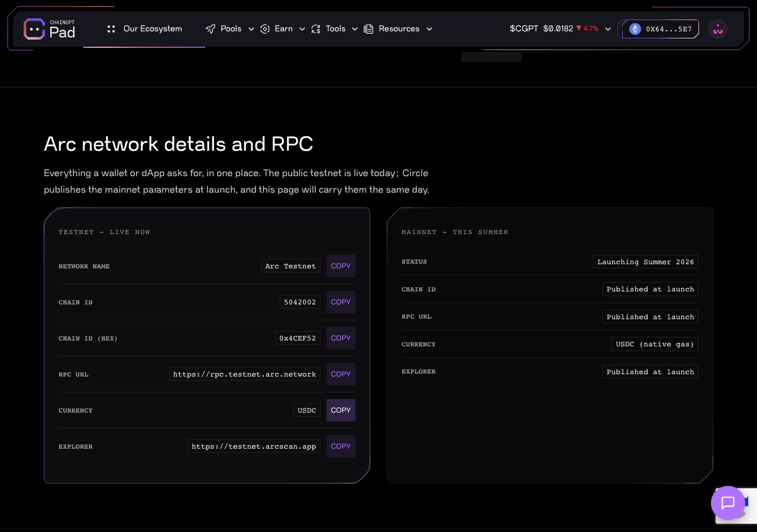Click the Arc network details and RPC heading
This screenshot has height=532, width=757.
coord(179,144)
